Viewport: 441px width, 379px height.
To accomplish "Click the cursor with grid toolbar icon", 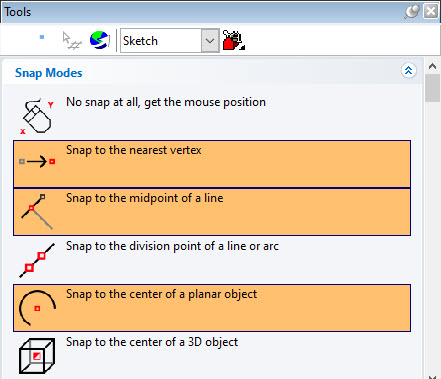I will pos(72,41).
